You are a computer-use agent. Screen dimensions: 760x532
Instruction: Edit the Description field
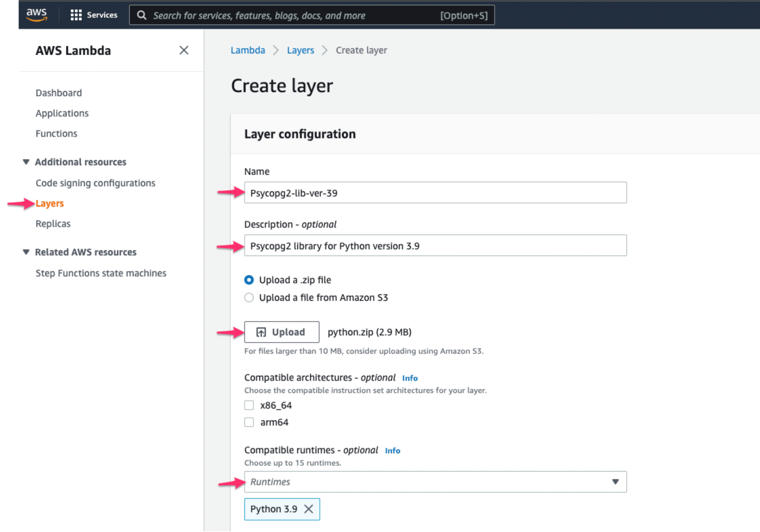(436, 246)
